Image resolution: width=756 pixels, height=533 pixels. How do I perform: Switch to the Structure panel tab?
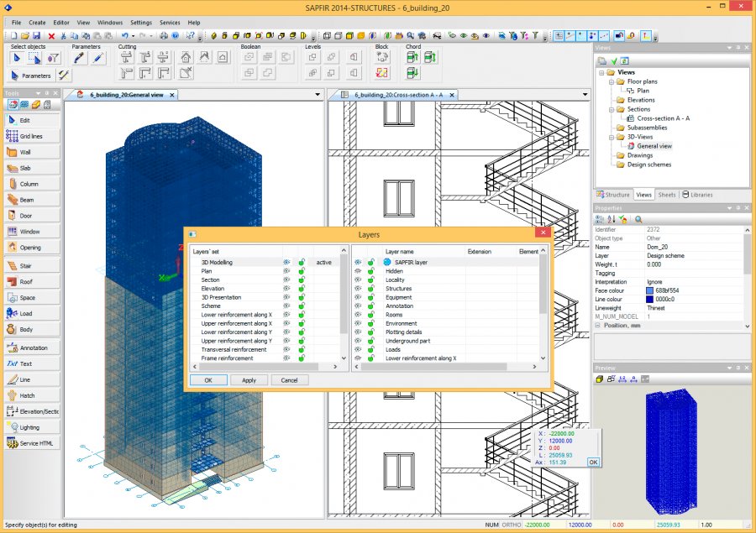pyautogui.click(x=613, y=195)
